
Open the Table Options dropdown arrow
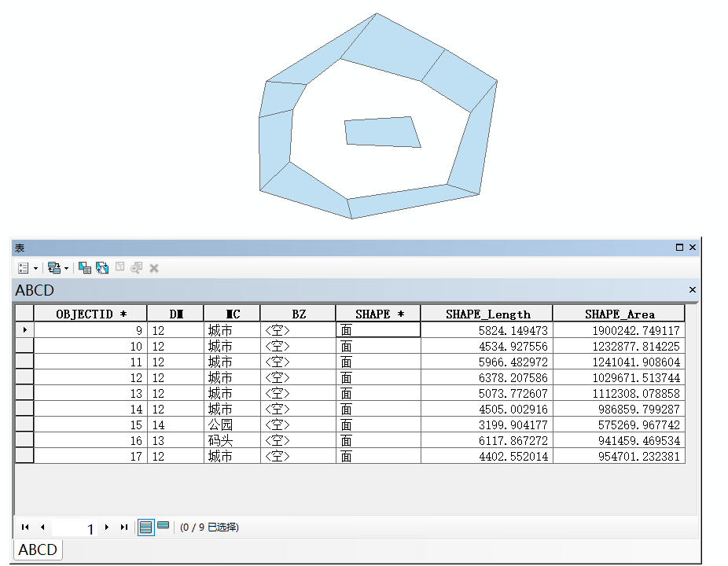[36, 267]
